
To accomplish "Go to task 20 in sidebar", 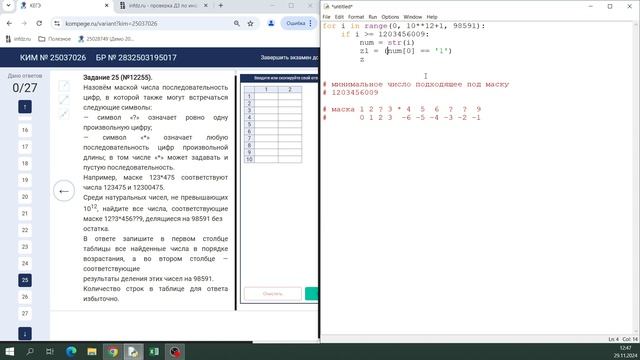I will [25, 197].
